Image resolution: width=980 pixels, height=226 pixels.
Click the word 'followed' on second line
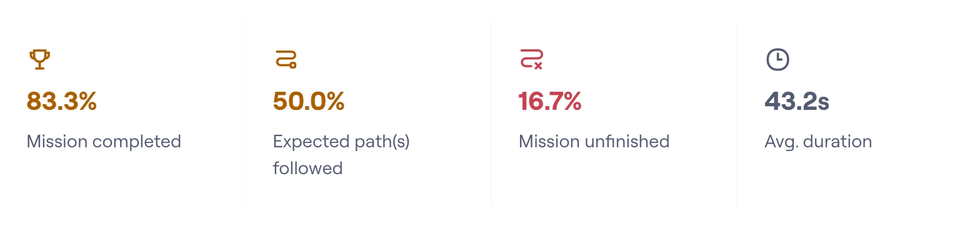tap(307, 168)
